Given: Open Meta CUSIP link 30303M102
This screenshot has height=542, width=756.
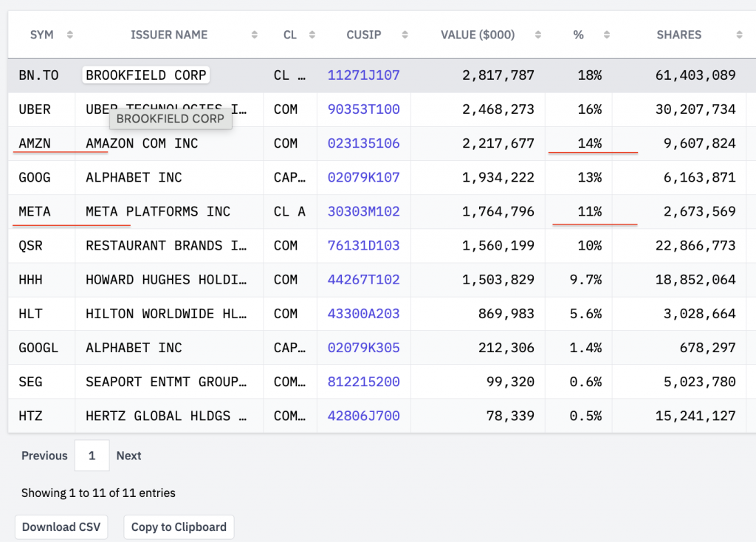Looking at the screenshot, I should 363,212.
